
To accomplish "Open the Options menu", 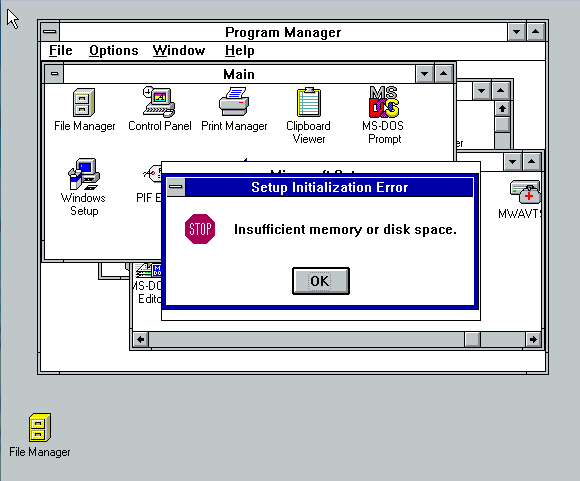I will (x=114, y=50).
